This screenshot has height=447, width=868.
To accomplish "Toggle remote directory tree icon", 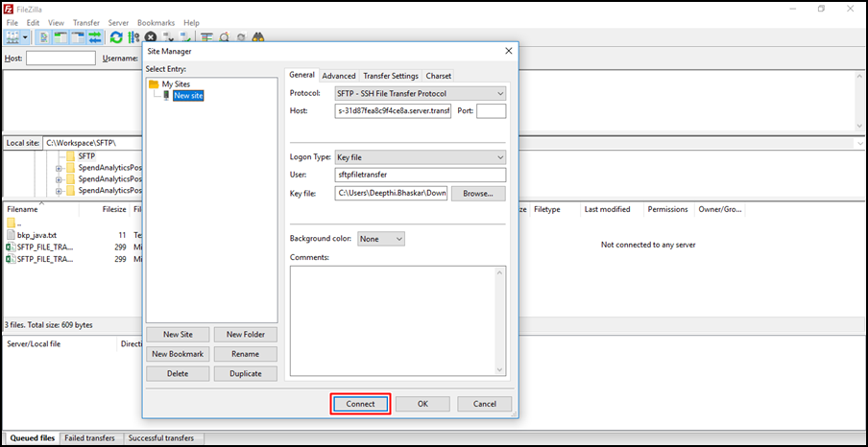I will (x=78, y=37).
